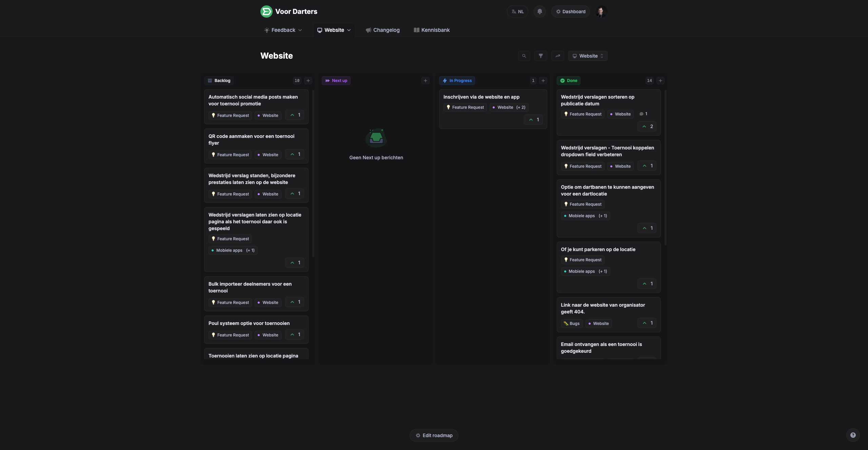Add a post to Backlog column
The height and width of the screenshot is (450, 868).
(x=308, y=81)
